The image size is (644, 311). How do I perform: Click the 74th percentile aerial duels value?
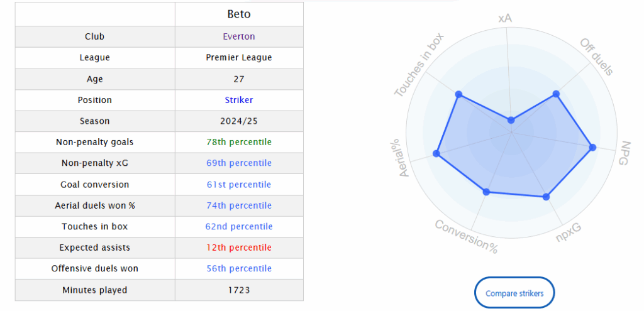pos(239,205)
